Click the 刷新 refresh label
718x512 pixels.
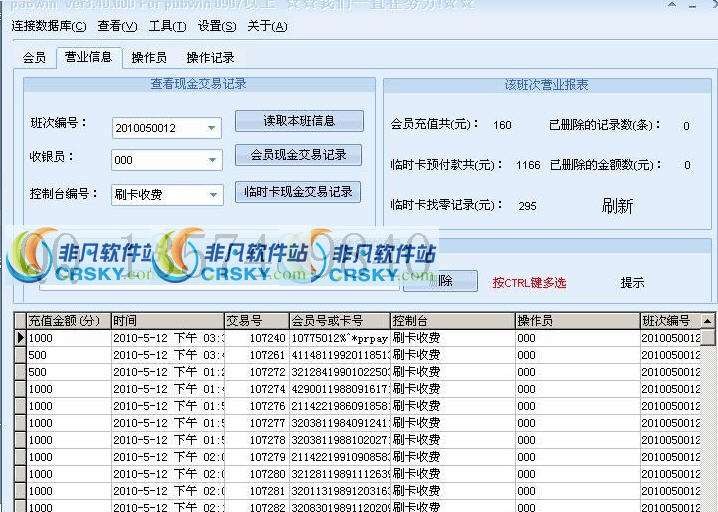pyautogui.click(x=617, y=206)
